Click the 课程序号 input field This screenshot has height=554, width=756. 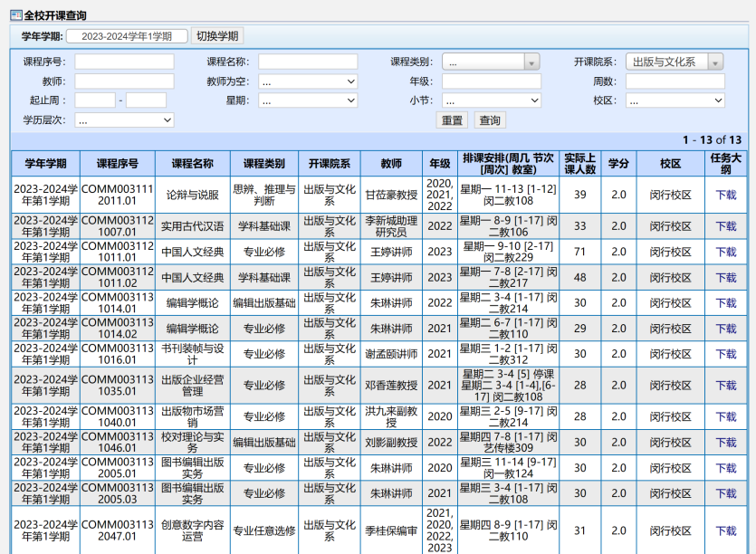click(x=124, y=62)
